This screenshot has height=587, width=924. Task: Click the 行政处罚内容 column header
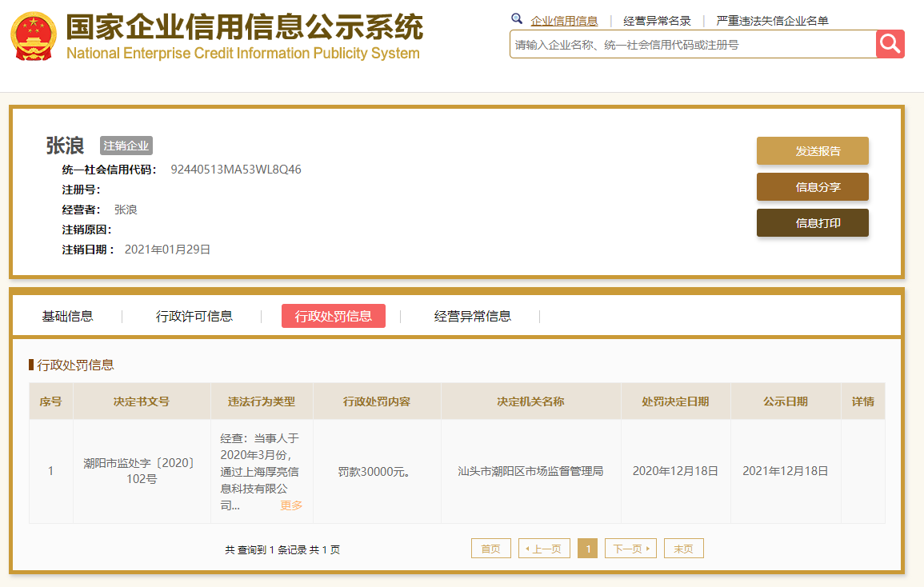click(377, 401)
